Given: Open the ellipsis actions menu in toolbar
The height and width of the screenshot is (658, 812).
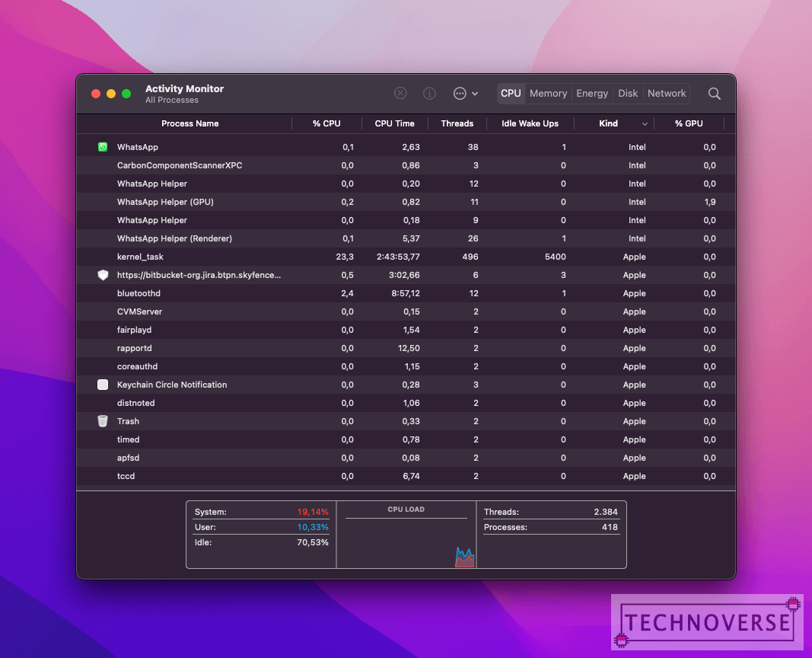Looking at the screenshot, I should point(465,93).
